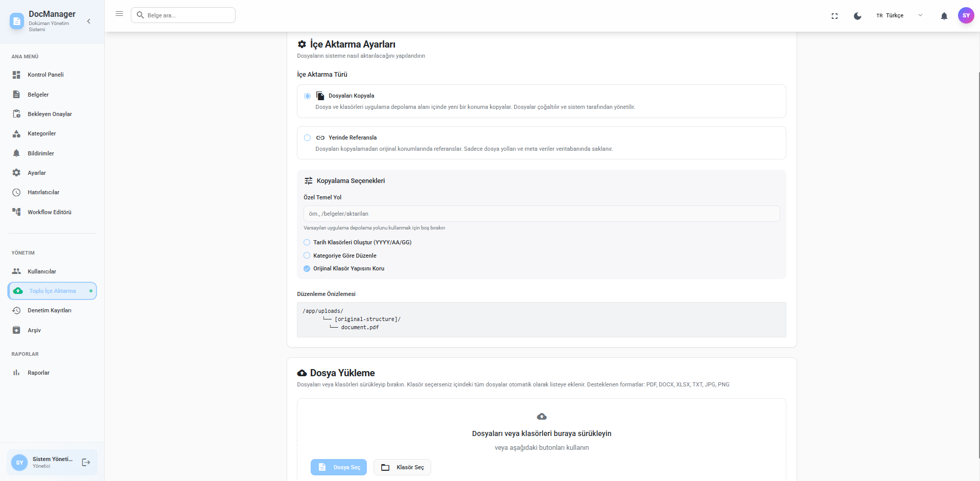Log out using the exit icon
Viewport: 980px width, 481px height.
click(x=85, y=462)
